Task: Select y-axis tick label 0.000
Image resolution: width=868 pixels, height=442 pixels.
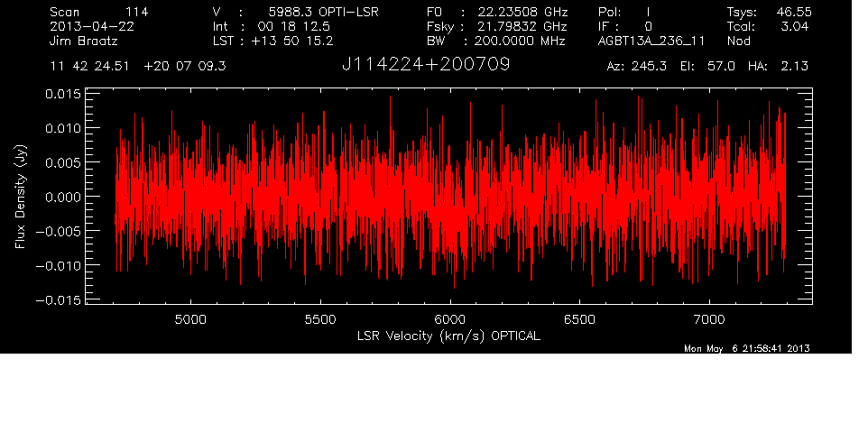Action: coord(62,197)
